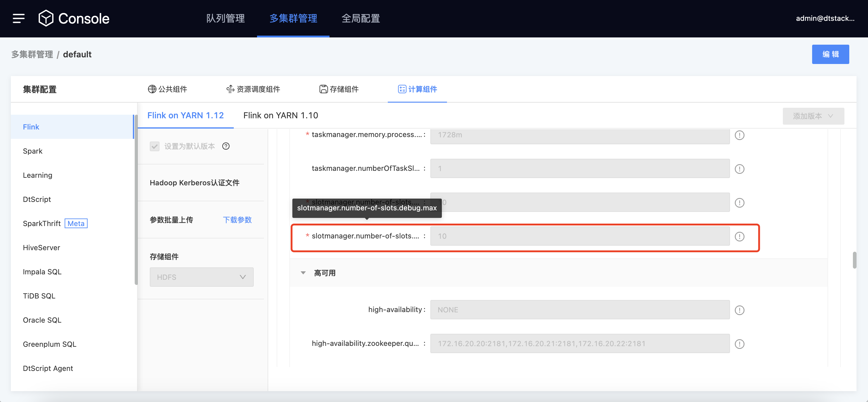Click the 资源调度组件 scheduling icon
This screenshot has height=402, width=868.
230,89
